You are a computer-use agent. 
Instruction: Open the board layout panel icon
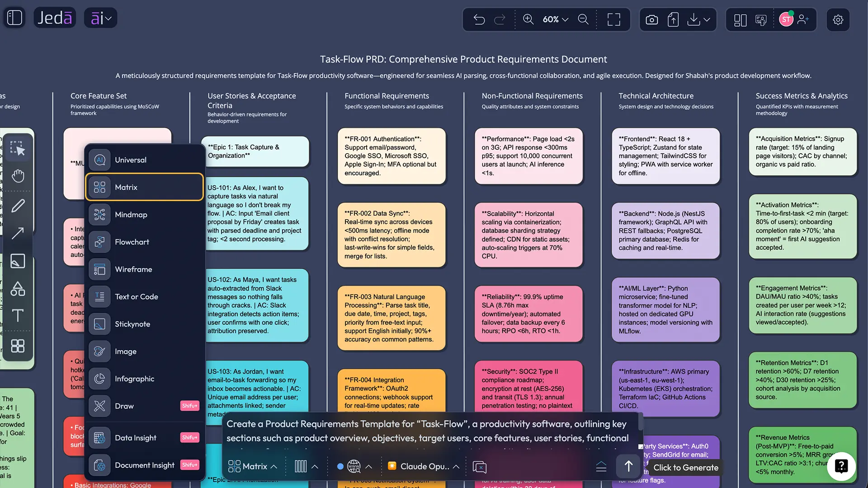[x=740, y=20]
